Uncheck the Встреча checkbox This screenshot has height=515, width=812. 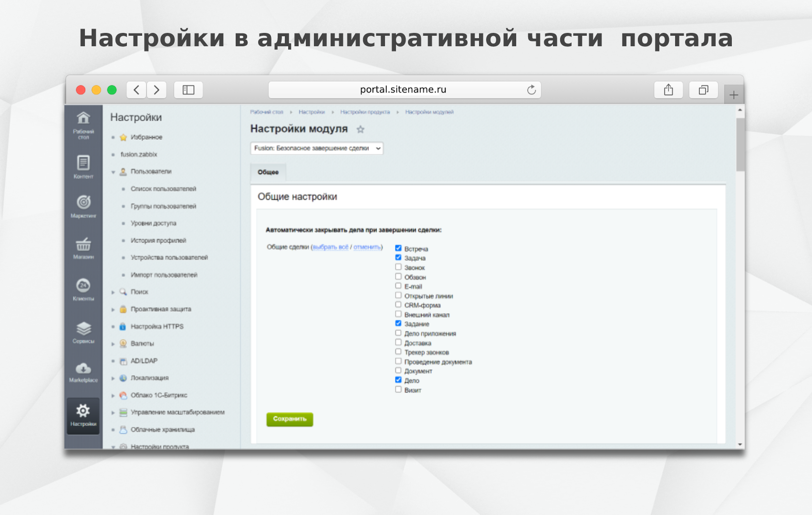pyautogui.click(x=398, y=248)
